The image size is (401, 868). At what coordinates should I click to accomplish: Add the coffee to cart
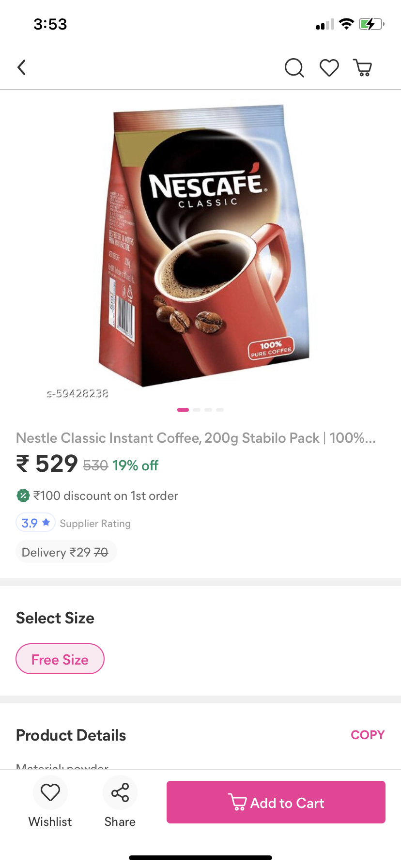276,802
